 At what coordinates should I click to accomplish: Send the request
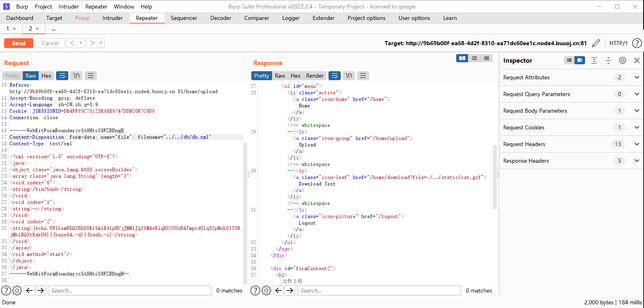pyautogui.click(x=19, y=43)
